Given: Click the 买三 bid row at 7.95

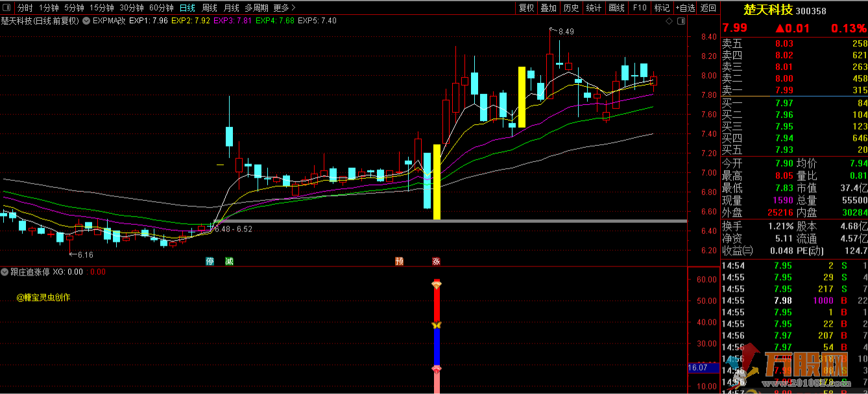Looking at the screenshot, I should click(795, 126).
